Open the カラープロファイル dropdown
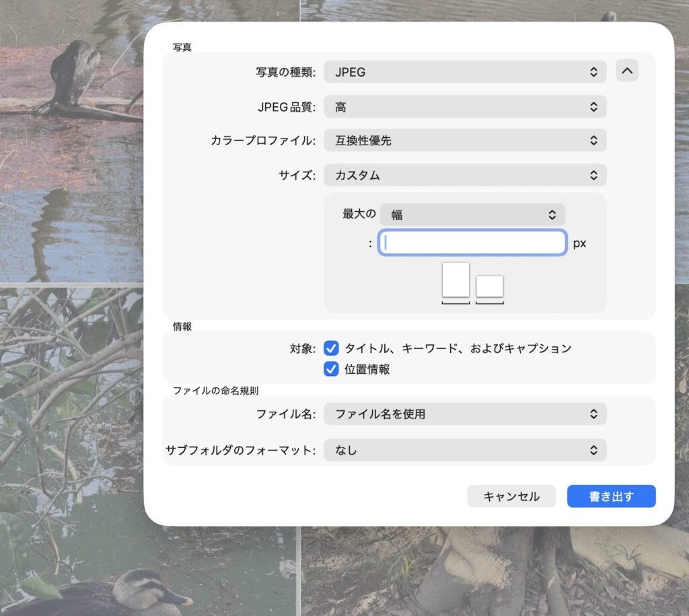The image size is (689, 616). (465, 141)
